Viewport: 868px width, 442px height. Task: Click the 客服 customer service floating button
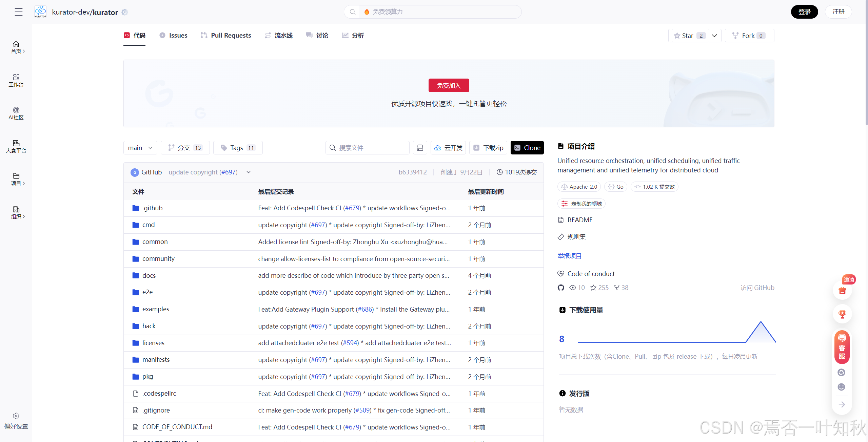tap(842, 347)
